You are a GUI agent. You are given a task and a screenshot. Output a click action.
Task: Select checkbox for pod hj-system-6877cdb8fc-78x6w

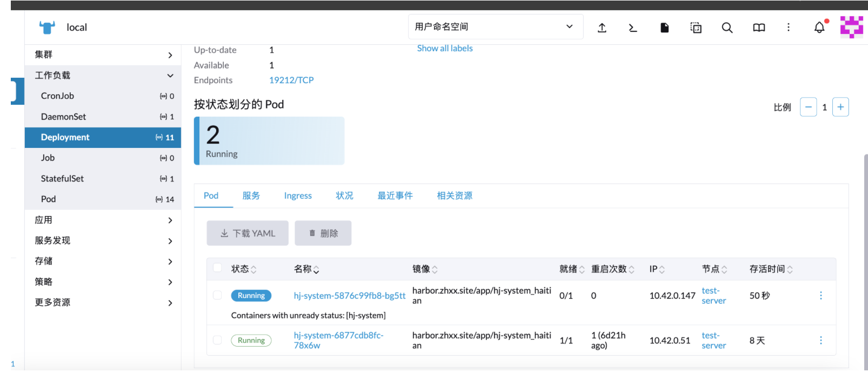coord(217,340)
